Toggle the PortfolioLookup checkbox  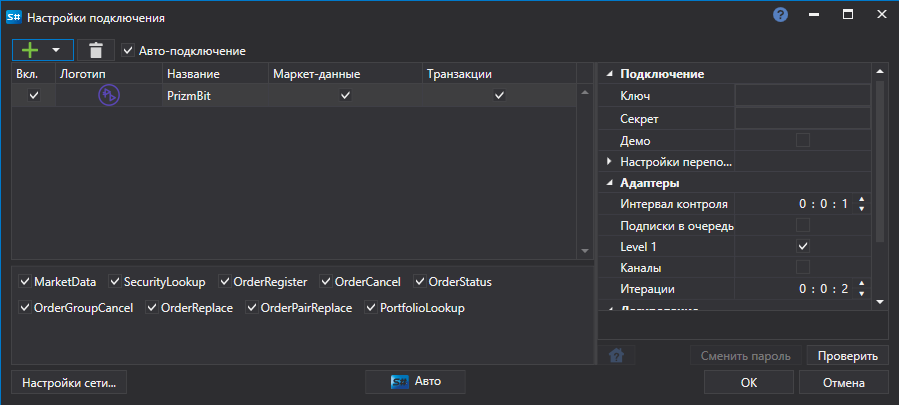pyautogui.click(x=371, y=307)
